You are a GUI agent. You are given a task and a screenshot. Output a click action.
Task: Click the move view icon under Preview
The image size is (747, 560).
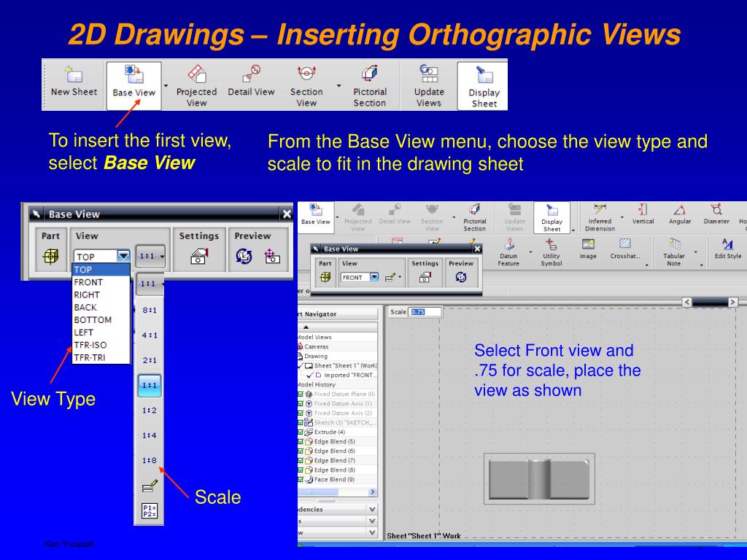[x=272, y=256]
